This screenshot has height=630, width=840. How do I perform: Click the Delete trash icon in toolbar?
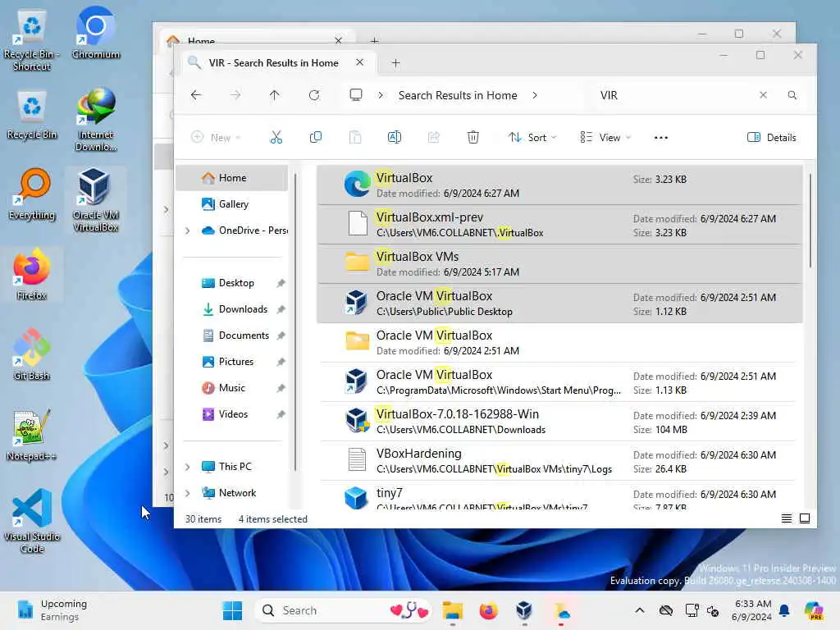pos(473,138)
